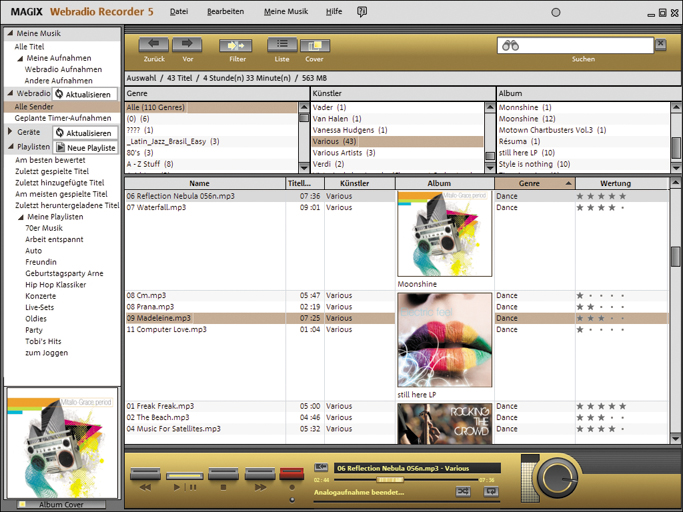Open the Filter view button
The width and height of the screenshot is (683, 512).
(x=236, y=45)
